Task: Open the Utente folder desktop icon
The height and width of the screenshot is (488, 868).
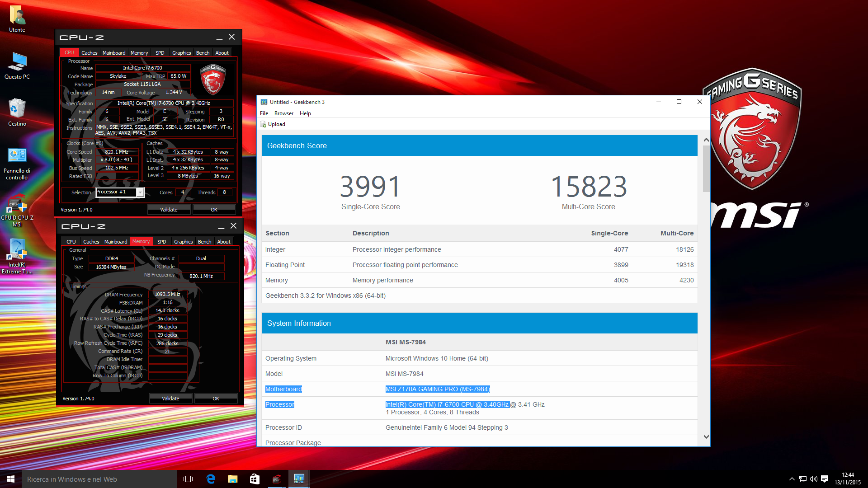Action: [17, 19]
